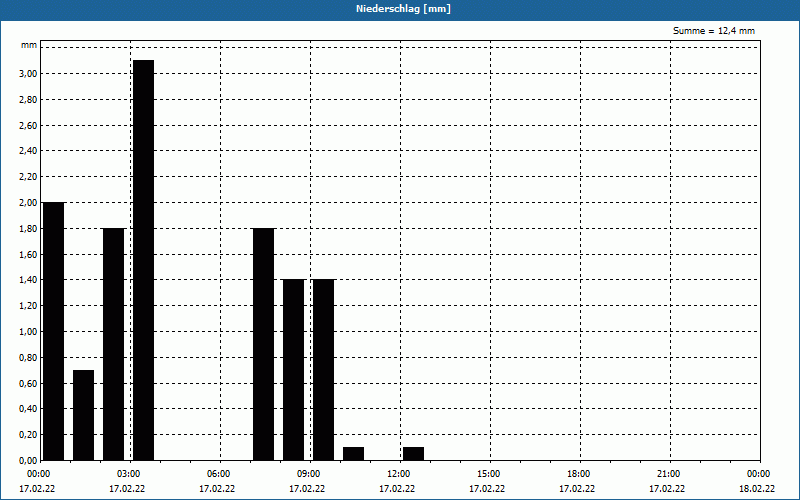Image resolution: width=800 pixels, height=500 pixels.
Task: Click the 0,10 mm bar after 10:00
Action: pyautogui.click(x=354, y=454)
